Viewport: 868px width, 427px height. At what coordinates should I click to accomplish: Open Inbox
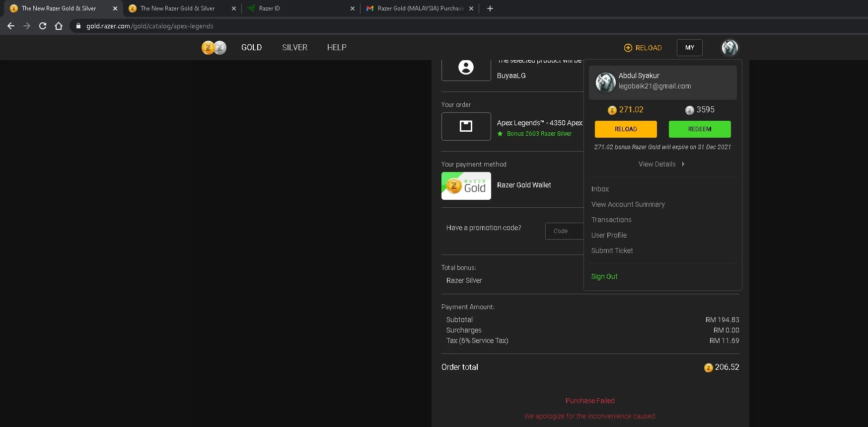point(600,189)
